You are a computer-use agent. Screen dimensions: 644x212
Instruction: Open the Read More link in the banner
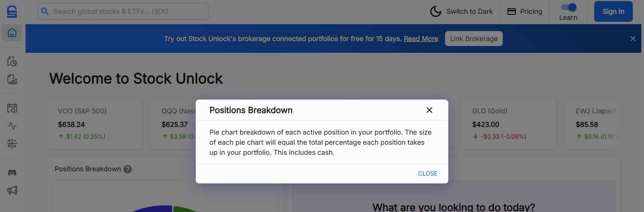click(421, 38)
